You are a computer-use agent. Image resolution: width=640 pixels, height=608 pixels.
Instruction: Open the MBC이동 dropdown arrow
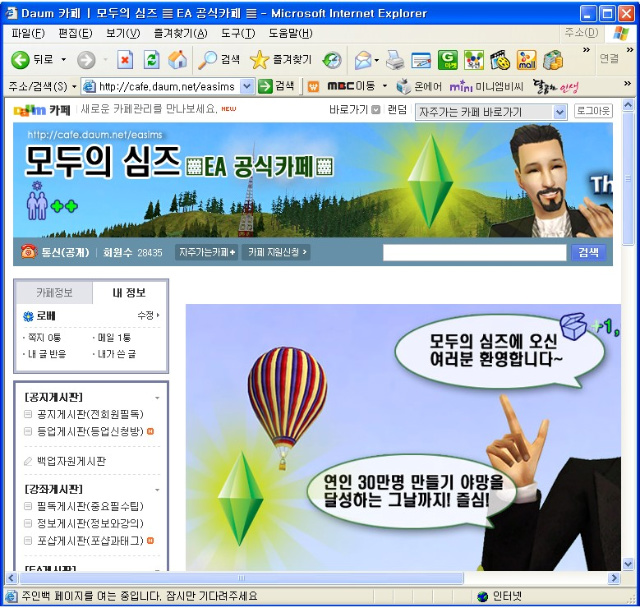click(384, 86)
